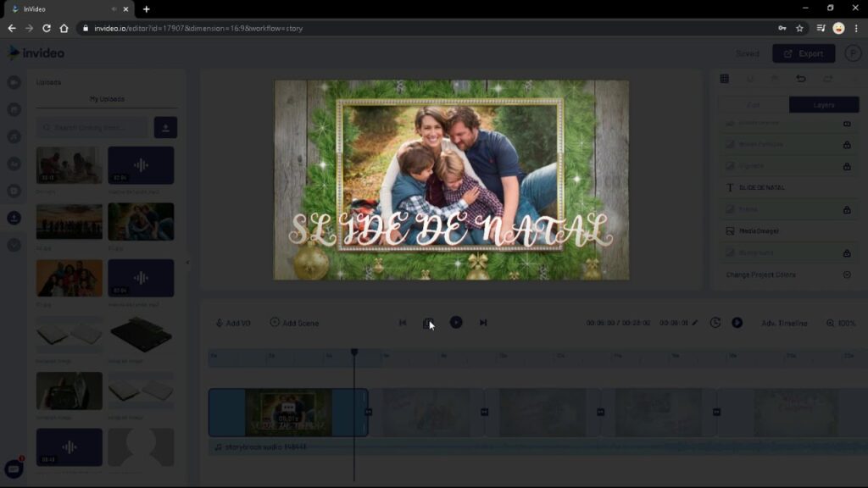The image size is (868, 488).
Task: Click transition icon after third scene
Action: click(x=601, y=413)
